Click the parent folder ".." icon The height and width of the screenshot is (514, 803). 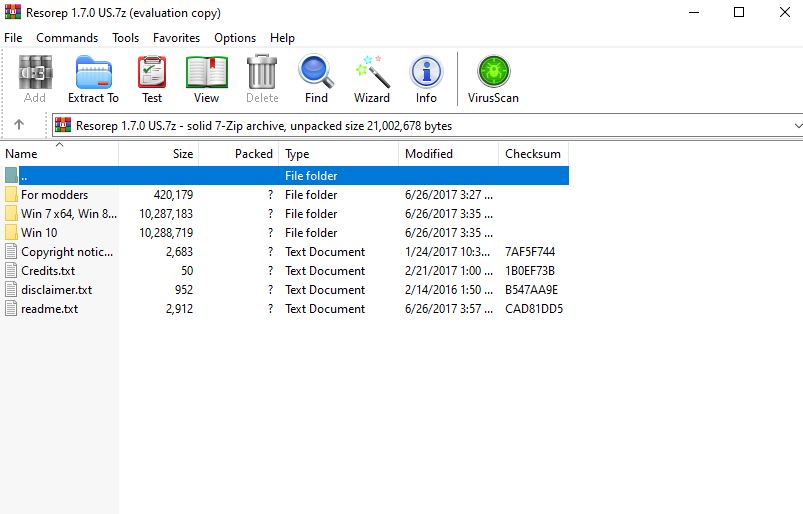pyautogui.click(x=11, y=176)
